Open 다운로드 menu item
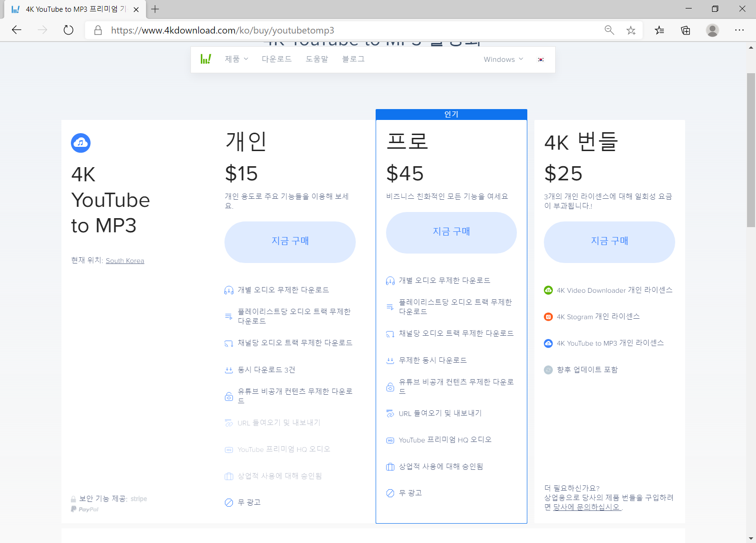The image size is (756, 543). tap(277, 59)
